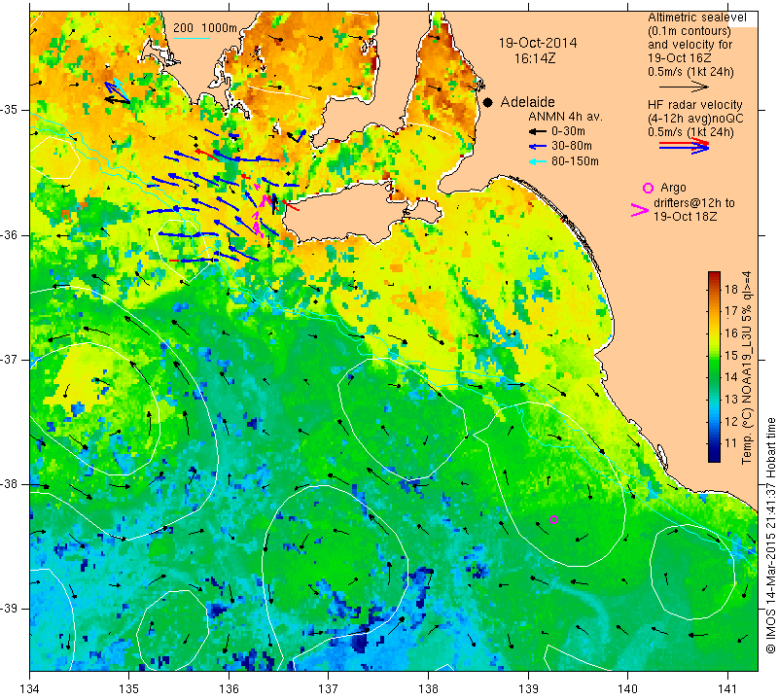
Task: Click the 'Altimetric sealevel' heading
Action: [697, 17]
